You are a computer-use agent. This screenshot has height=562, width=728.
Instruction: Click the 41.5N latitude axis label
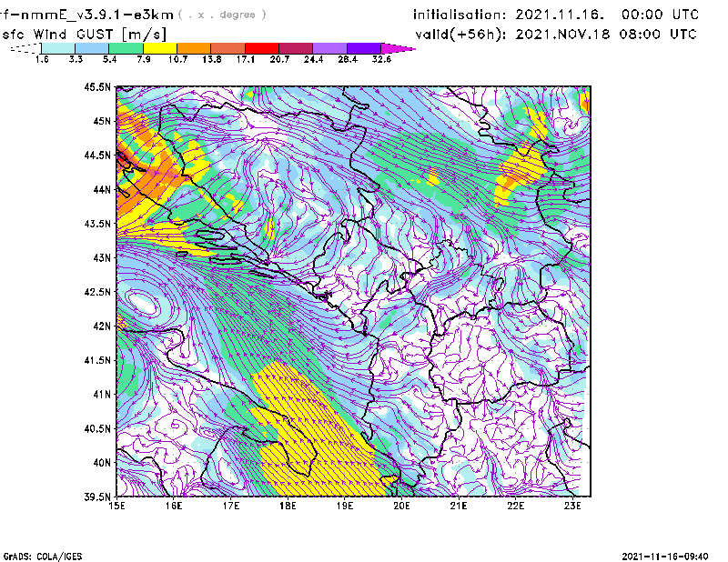coord(97,360)
